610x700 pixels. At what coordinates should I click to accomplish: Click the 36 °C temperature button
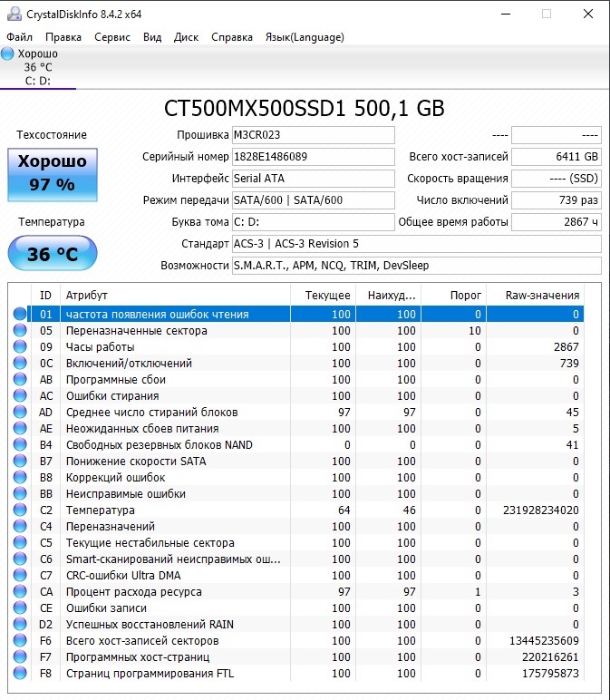coord(53,254)
